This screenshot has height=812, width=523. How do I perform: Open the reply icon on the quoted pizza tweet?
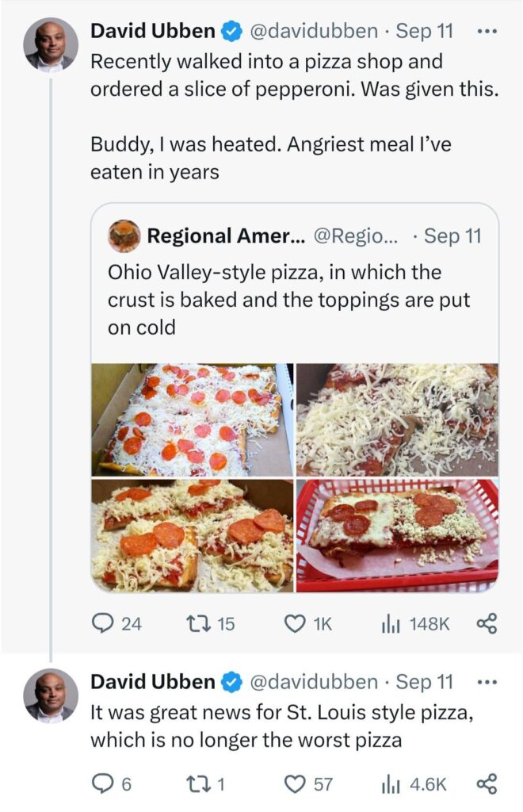(x=104, y=623)
